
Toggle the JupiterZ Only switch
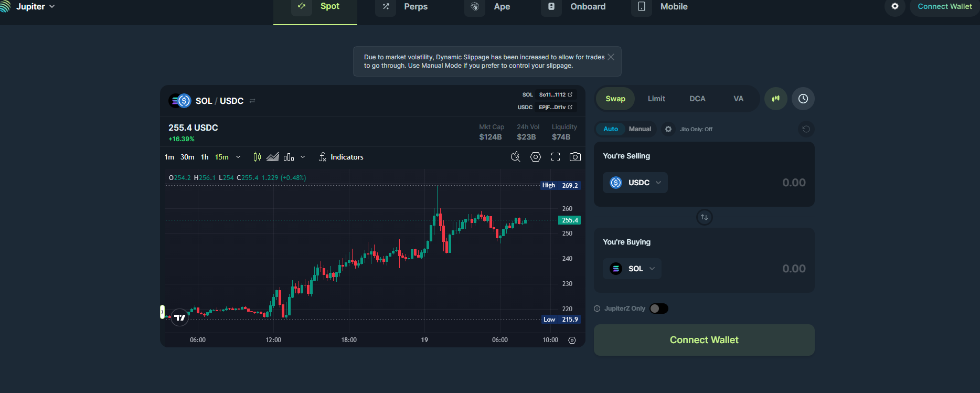tap(659, 309)
